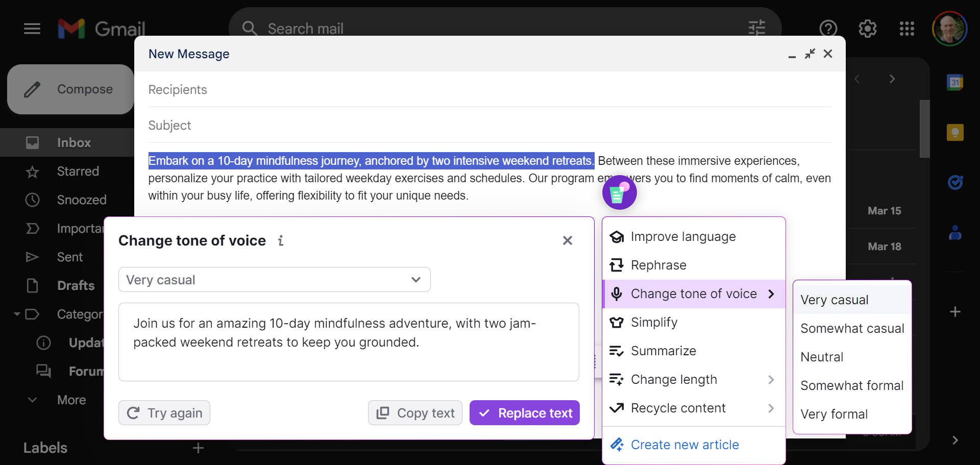This screenshot has width=980, height=465.
Task: Select the purple writing assistant icon
Action: point(619,192)
